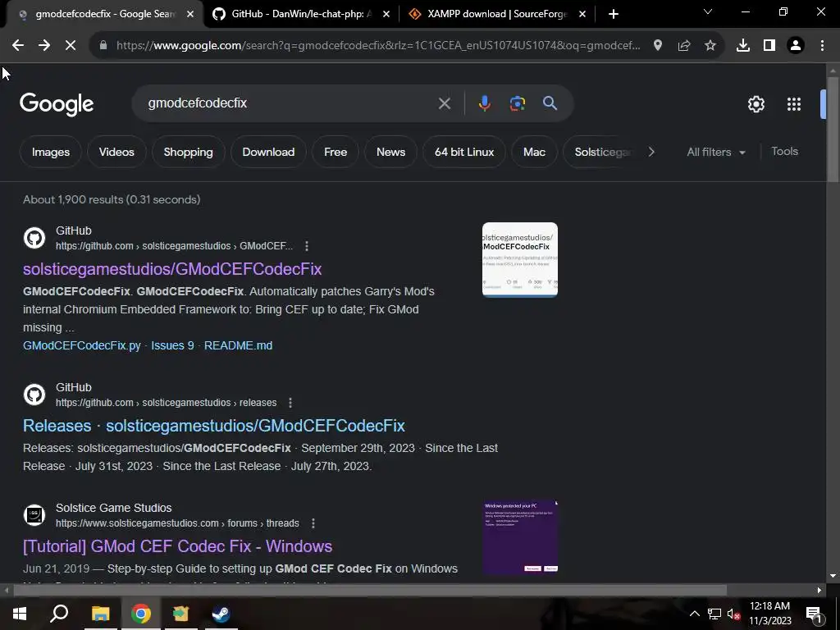Open the Google apps grid

coord(794,104)
